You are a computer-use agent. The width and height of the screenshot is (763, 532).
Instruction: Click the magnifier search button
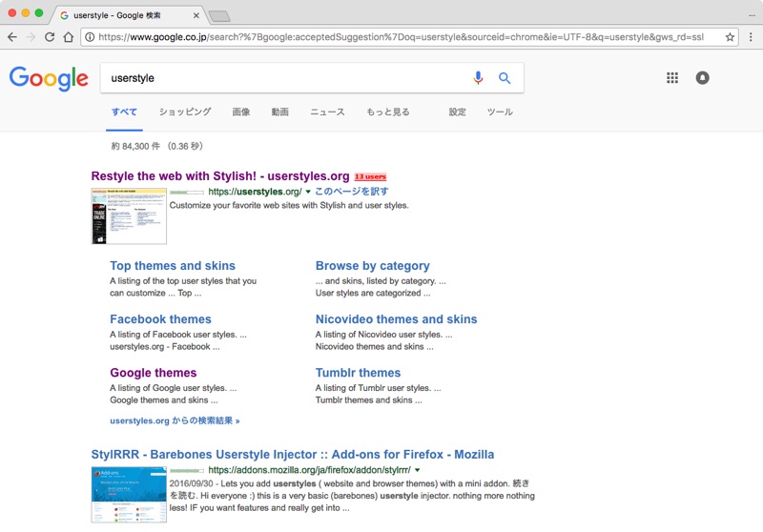tap(505, 78)
